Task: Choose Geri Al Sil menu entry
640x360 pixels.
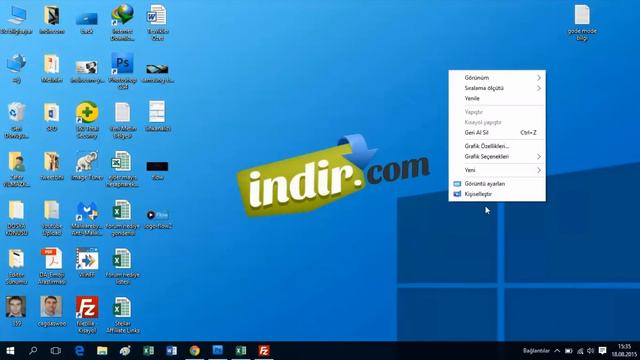Action: [497, 133]
